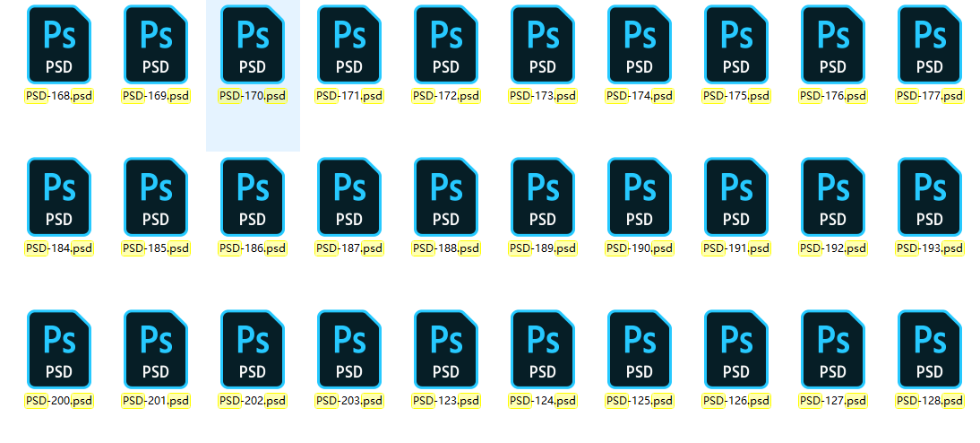Select the PSD-168.psd Photoshop file icon
Viewport: 980px width, 443px height.
59,45
